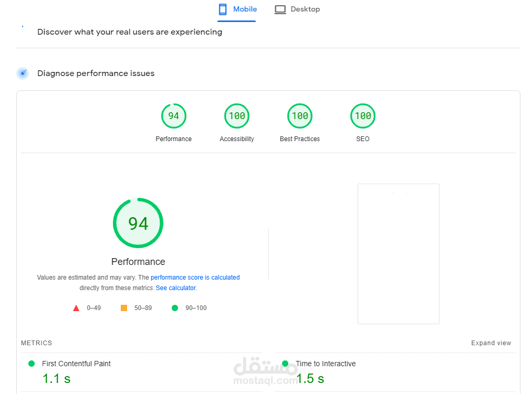The image size is (532, 394).
Task: Switch to the Desktop tab
Action: [x=297, y=9]
